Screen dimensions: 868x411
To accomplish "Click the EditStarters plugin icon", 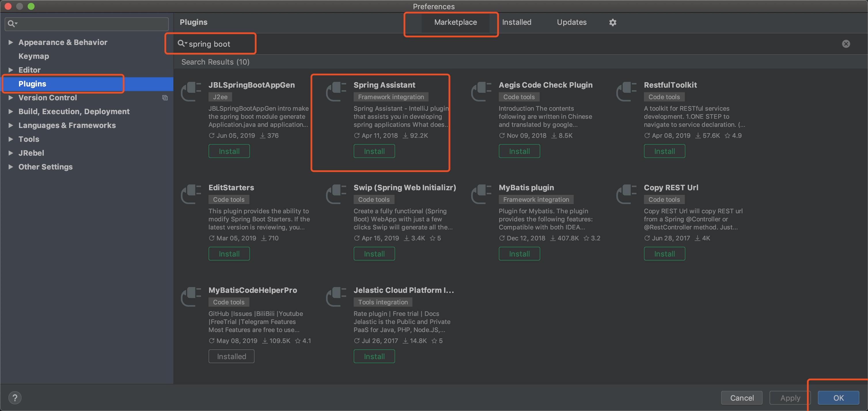I will coord(191,194).
